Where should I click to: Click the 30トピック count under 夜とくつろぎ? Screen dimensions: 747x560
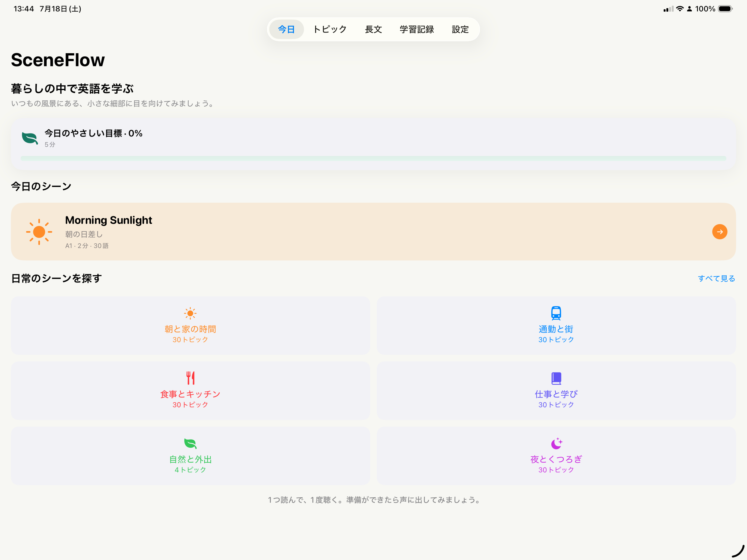click(556, 470)
